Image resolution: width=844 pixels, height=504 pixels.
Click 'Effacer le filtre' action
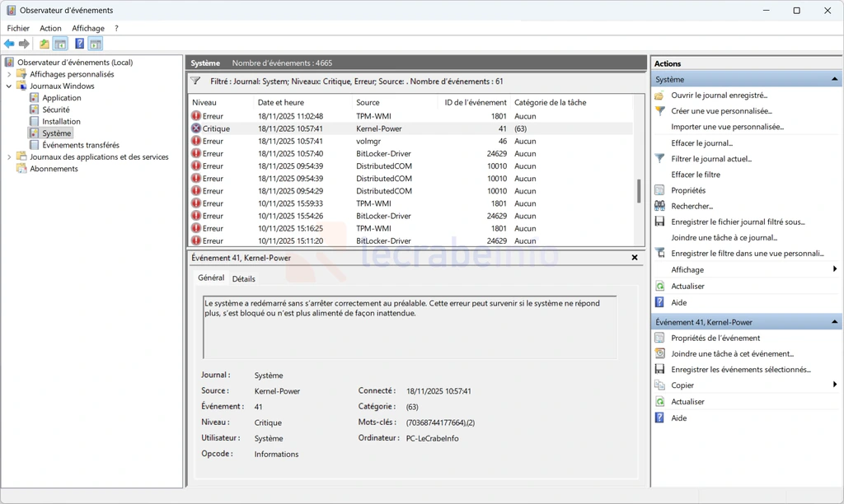pos(695,175)
